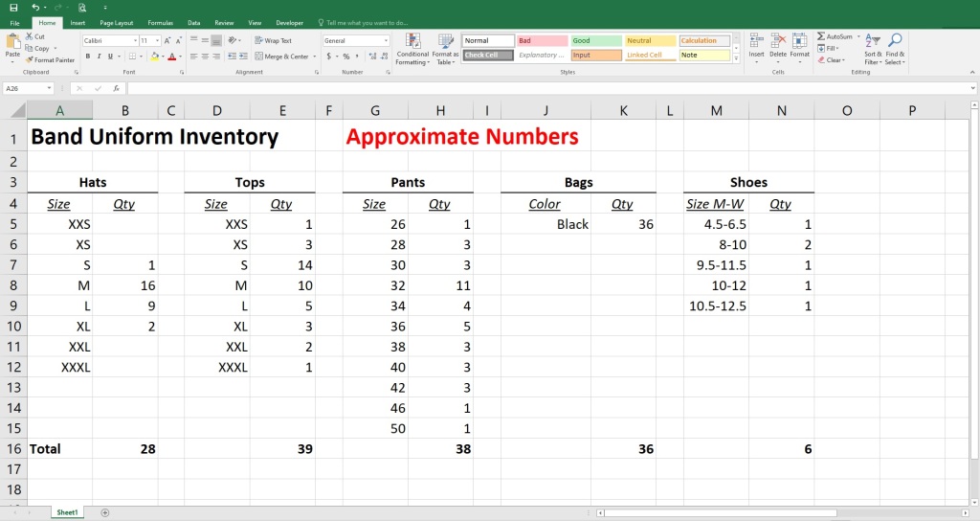Click the Add new sheet plus icon

pos(105,512)
